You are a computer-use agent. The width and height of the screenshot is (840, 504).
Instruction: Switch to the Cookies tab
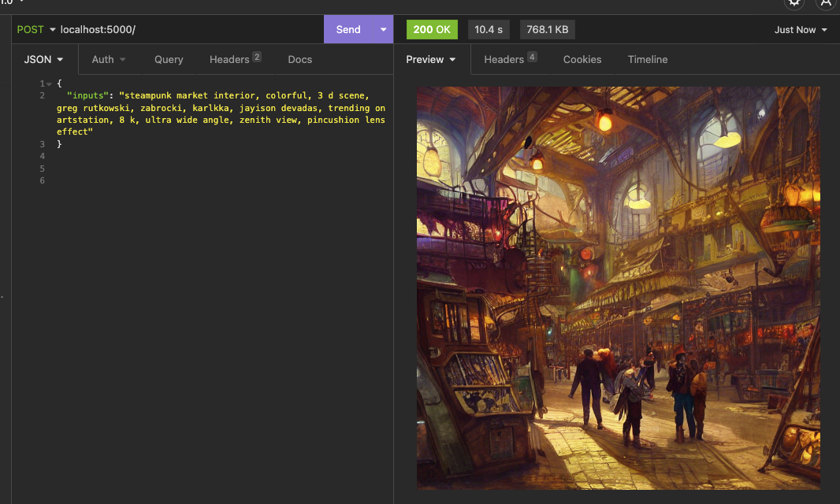(x=582, y=59)
